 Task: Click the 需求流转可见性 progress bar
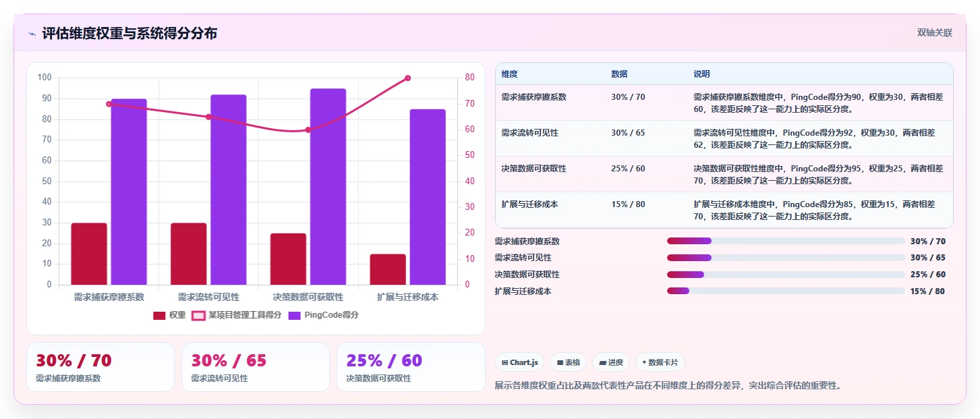(x=786, y=258)
